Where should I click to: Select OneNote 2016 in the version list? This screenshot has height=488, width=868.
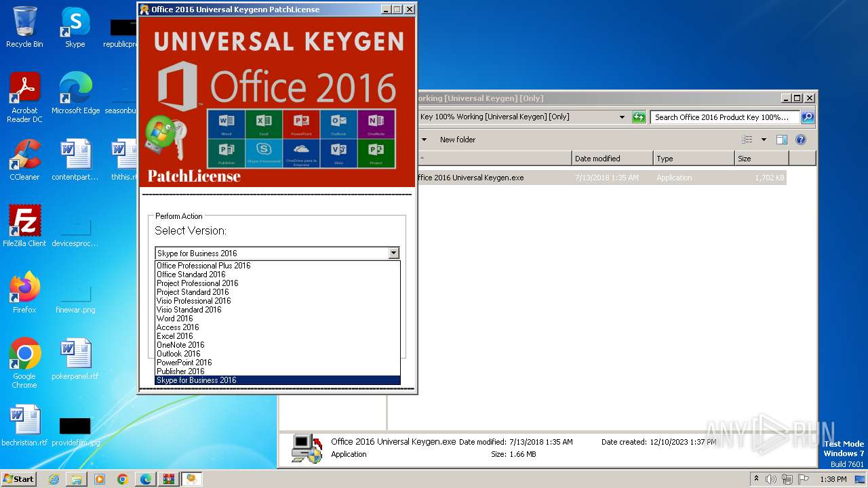pos(277,345)
